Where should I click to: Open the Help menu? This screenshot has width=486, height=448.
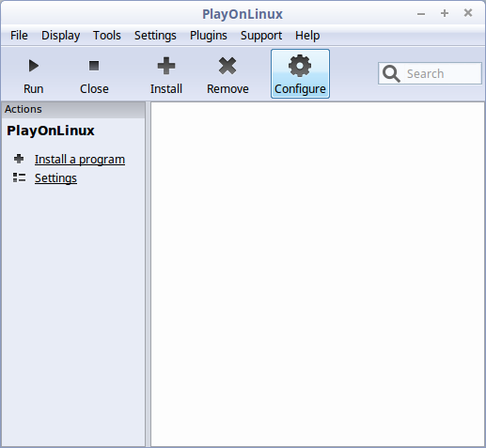coord(307,36)
